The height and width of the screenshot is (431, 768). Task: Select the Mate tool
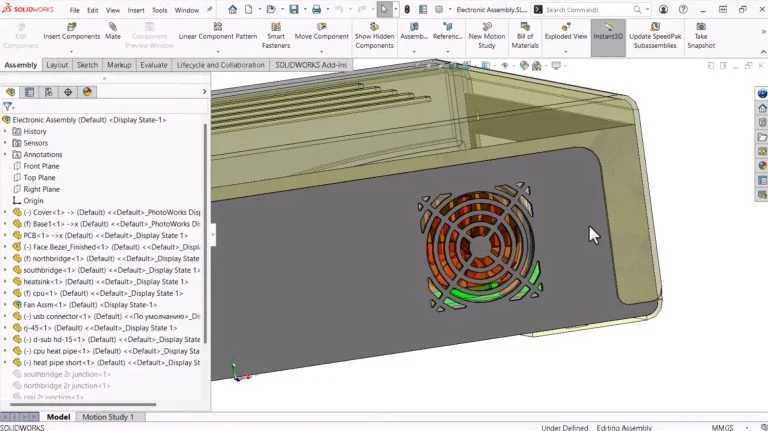point(113,31)
